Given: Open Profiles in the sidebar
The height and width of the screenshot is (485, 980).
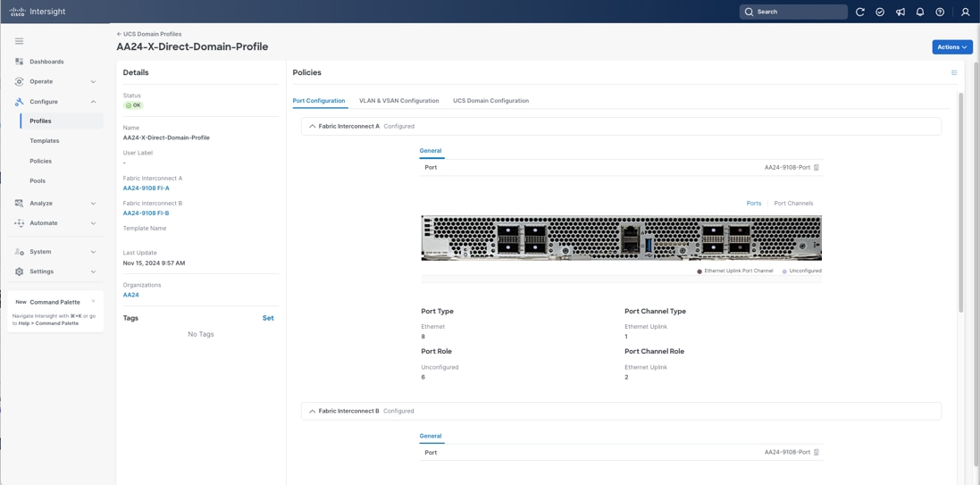Looking at the screenshot, I should pyautogui.click(x=40, y=121).
